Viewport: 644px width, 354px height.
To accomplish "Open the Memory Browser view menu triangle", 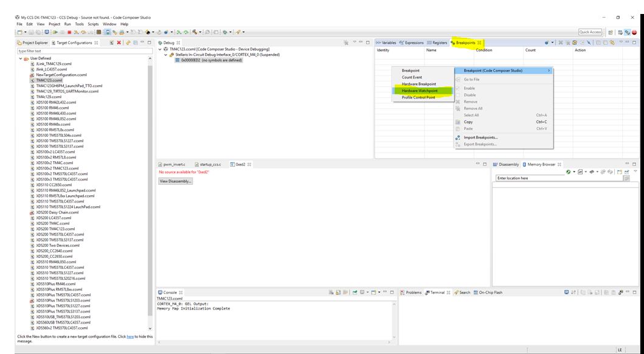I will (x=635, y=171).
